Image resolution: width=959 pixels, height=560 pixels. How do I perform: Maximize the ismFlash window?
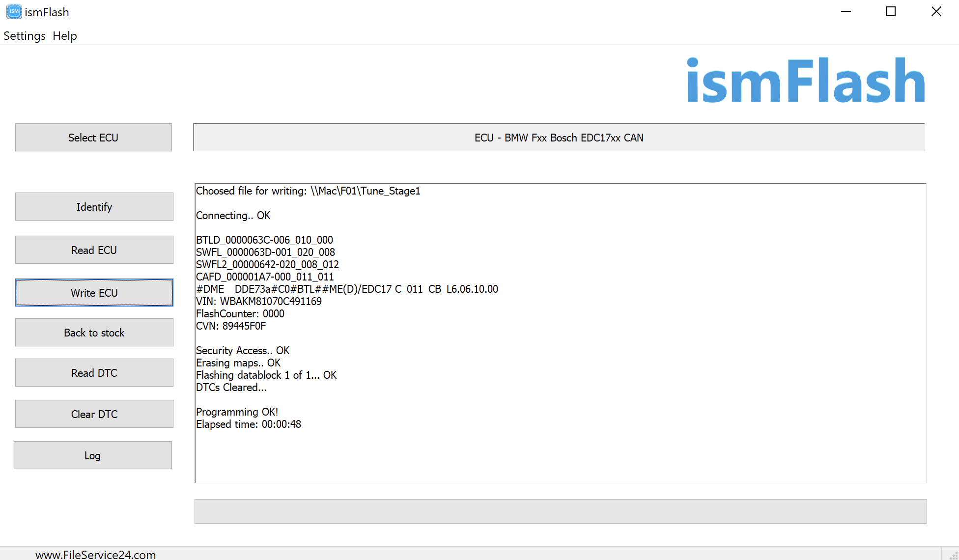[x=891, y=11]
